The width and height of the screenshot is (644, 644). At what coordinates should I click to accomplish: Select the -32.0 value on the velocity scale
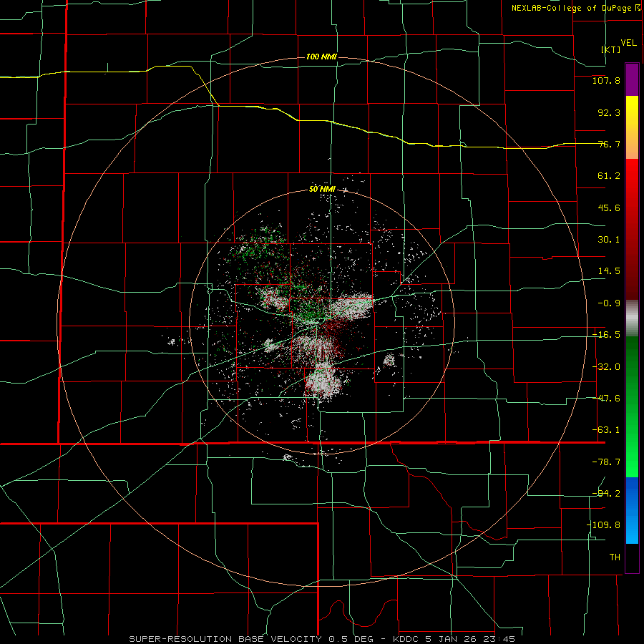point(606,367)
